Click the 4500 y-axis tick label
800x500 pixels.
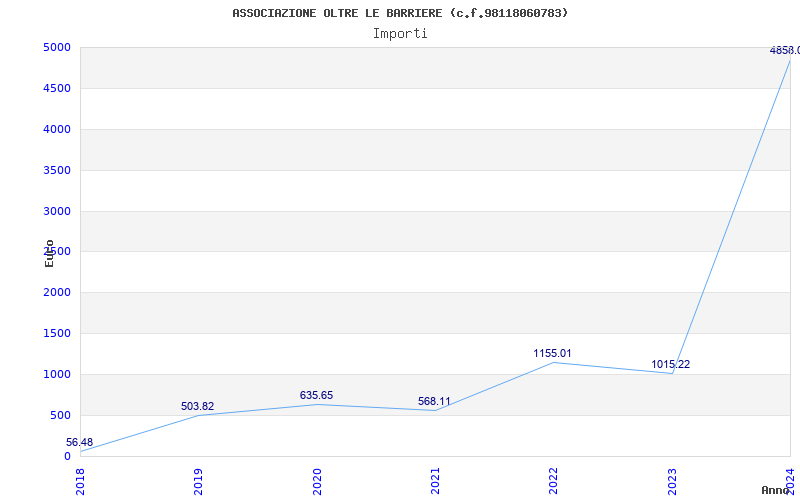(x=57, y=88)
